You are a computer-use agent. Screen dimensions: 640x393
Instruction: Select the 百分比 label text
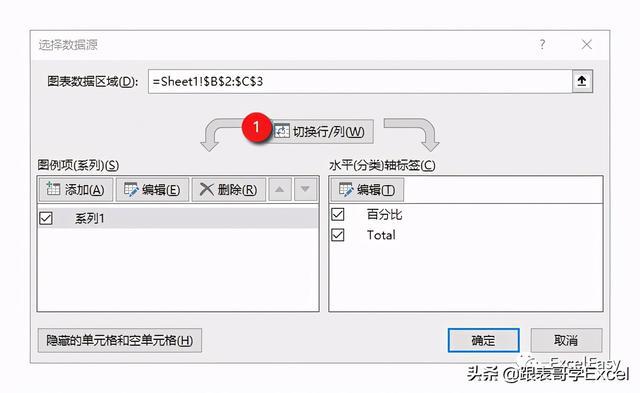[x=384, y=214]
